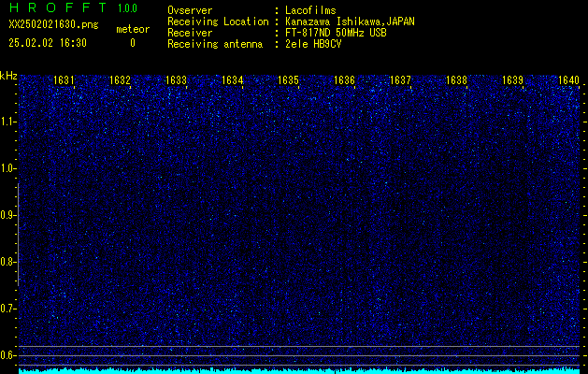Click observer name Lacofilms
This screenshot has width=588, height=374.
(x=310, y=10)
